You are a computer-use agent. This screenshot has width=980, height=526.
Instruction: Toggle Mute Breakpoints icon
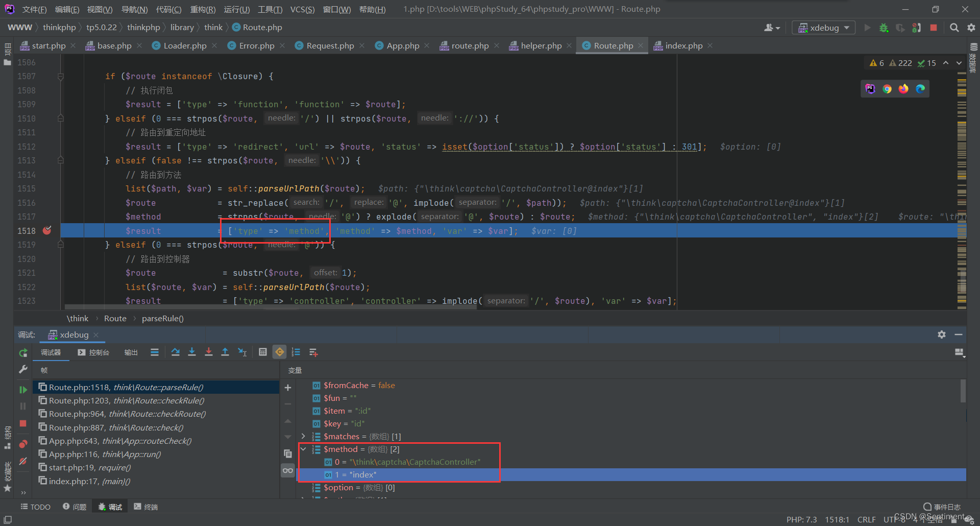[x=23, y=461]
